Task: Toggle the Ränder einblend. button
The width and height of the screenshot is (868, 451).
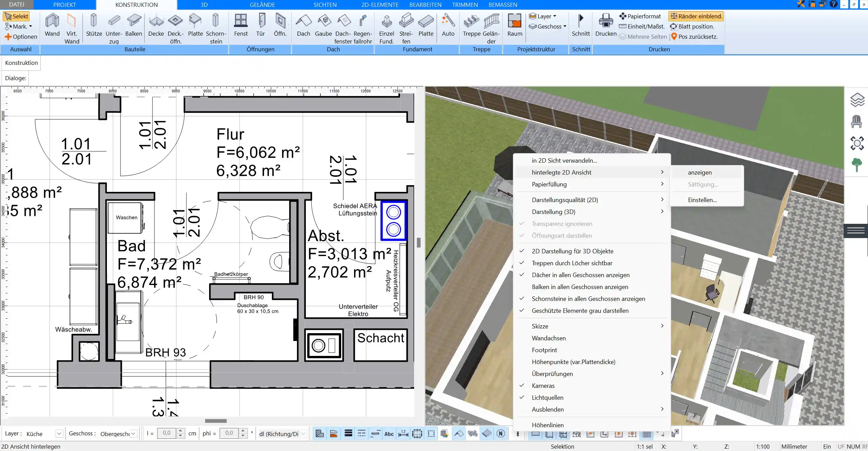Action: [x=696, y=16]
